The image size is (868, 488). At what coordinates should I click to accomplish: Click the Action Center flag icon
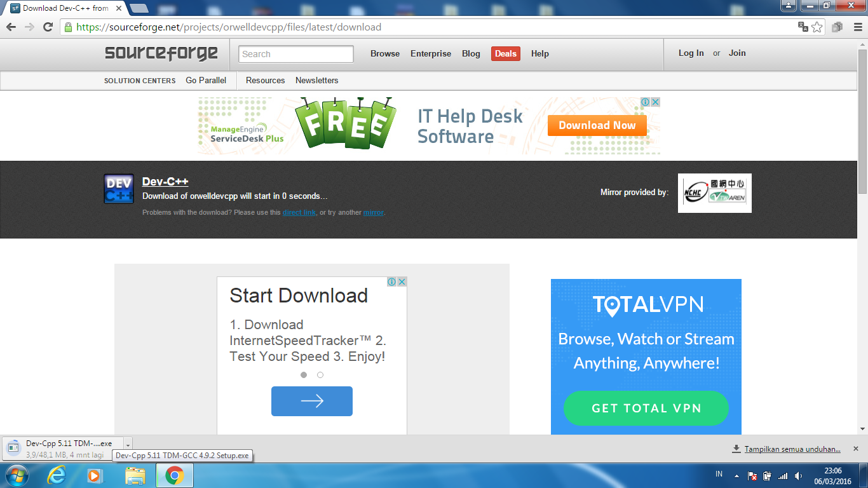pyautogui.click(x=752, y=475)
